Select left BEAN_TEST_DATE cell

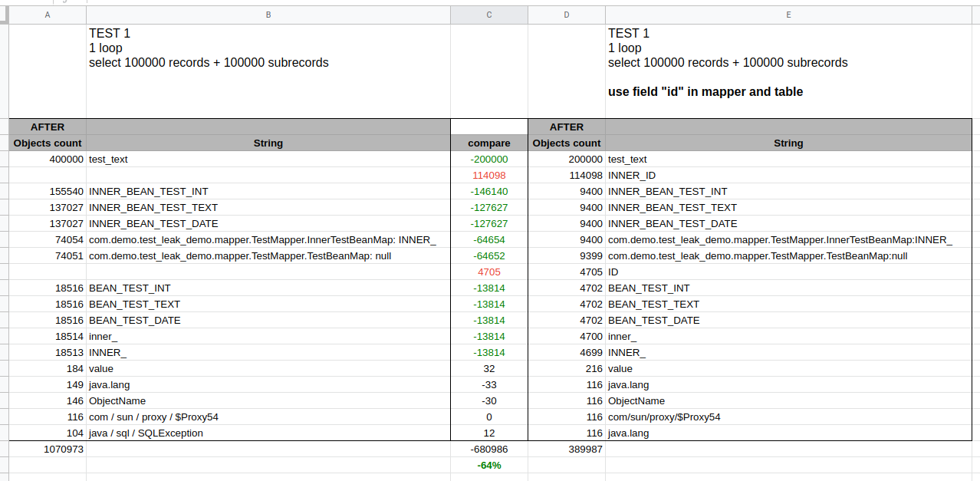[x=268, y=320]
